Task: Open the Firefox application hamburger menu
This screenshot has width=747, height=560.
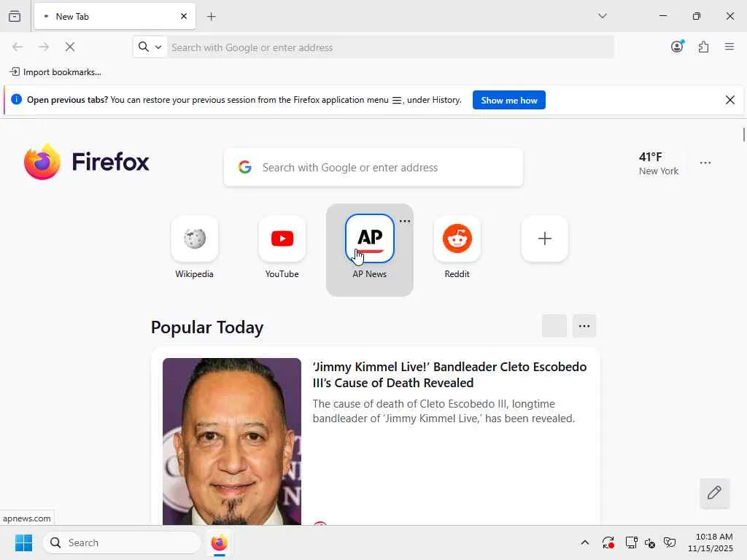Action: [x=729, y=47]
